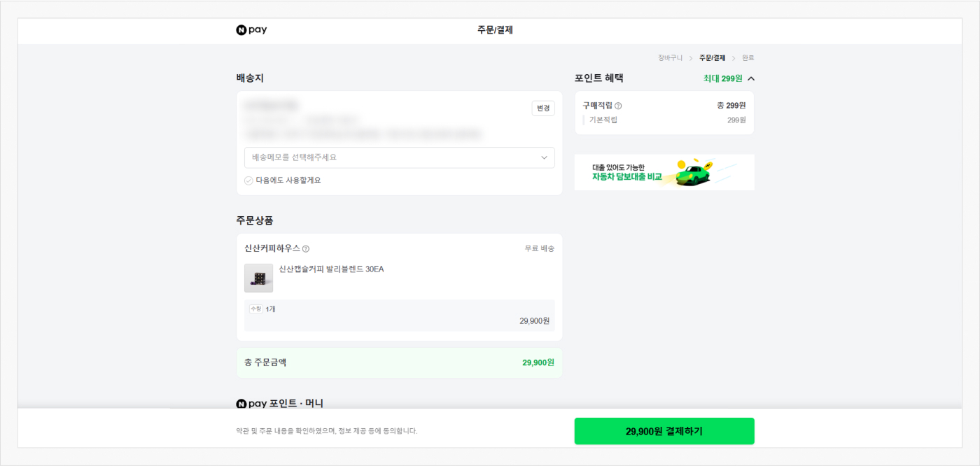Select the 총 주문금액 summary row
The width and height of the screenshot is (980, 466).
(399, 362)
